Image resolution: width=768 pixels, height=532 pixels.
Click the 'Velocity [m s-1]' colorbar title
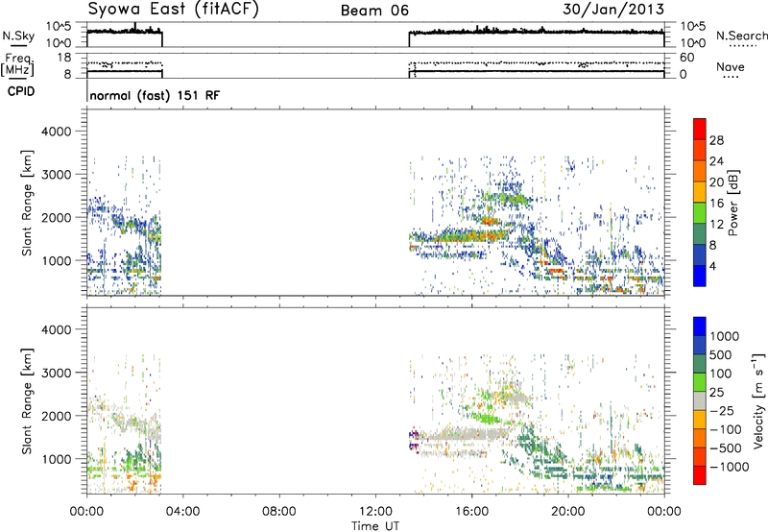pyautogui.click(x=758, y=400)
